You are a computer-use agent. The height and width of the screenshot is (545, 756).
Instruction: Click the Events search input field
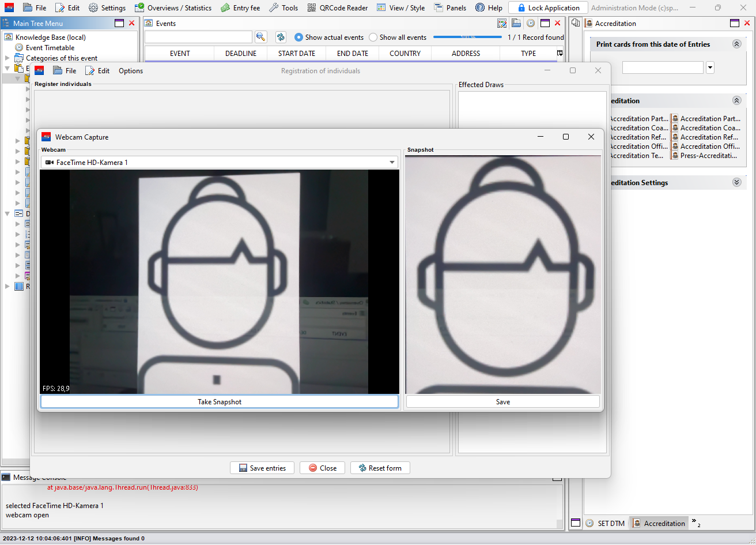(198, 37)
